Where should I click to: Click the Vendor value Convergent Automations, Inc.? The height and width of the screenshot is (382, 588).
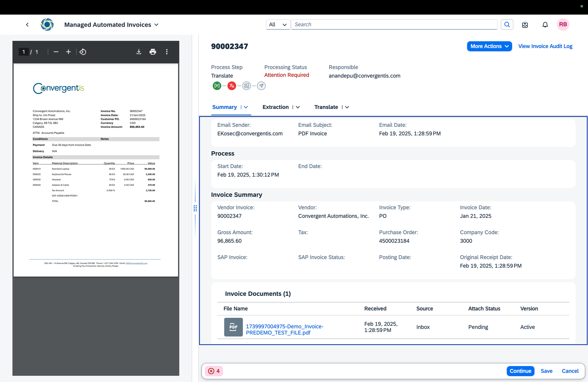pos(333,216)
